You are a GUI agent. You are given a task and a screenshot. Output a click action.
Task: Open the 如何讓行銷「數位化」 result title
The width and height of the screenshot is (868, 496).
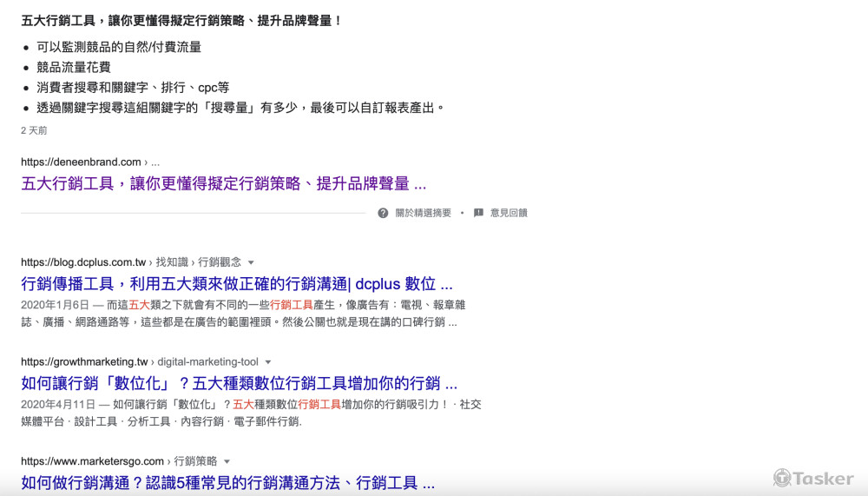(239, 384)
